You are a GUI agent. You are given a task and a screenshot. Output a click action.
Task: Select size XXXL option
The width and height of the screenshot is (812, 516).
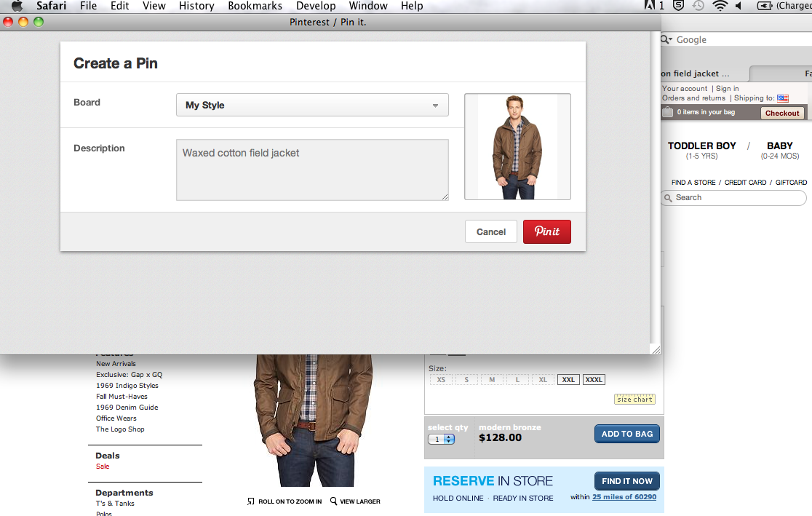594,380
